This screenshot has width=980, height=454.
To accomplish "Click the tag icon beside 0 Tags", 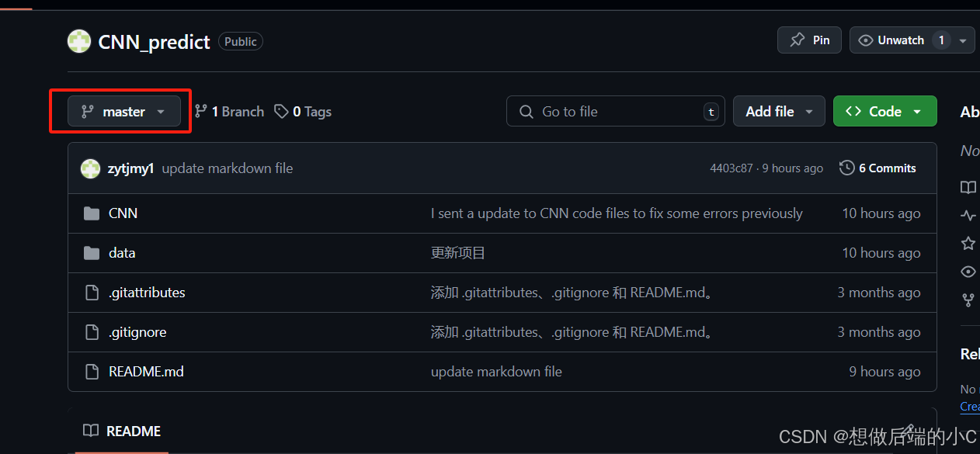I will pyautogui.click(x=281, y=112).
